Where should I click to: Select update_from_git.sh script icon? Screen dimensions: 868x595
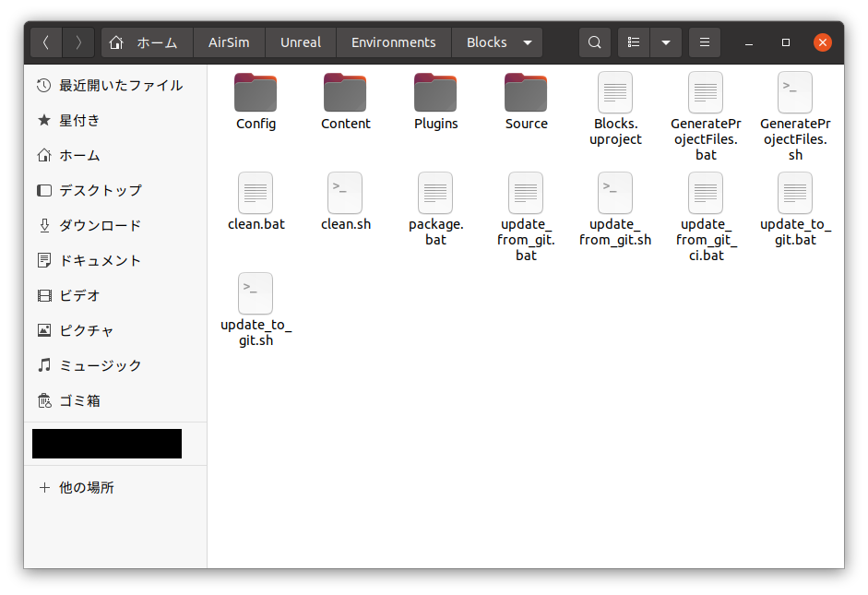click(615, 193)
